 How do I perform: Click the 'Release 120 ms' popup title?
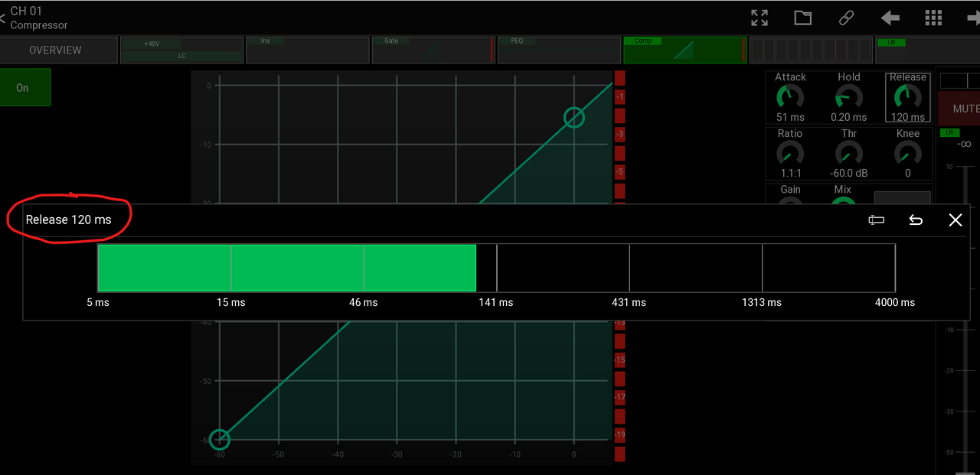[x=68, y=220]
